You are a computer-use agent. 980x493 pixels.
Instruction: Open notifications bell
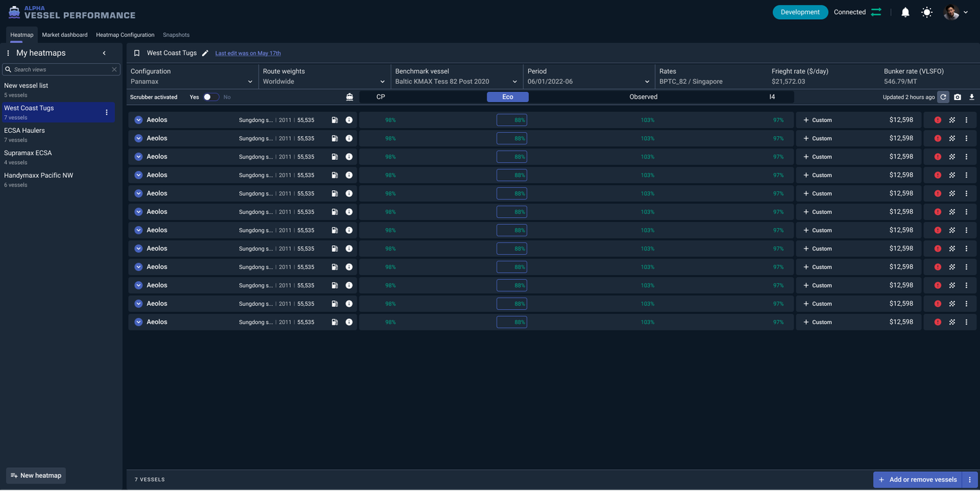pos(905,12)
